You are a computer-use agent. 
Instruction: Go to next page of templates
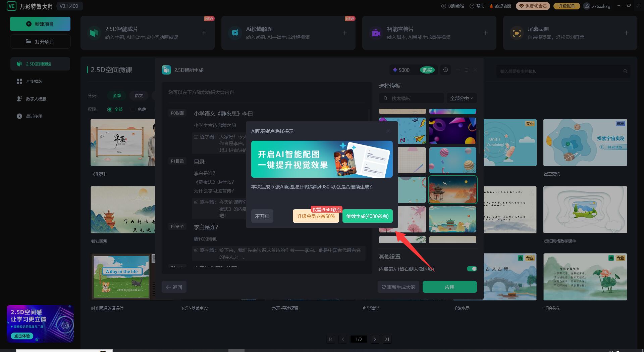(375, 339)
